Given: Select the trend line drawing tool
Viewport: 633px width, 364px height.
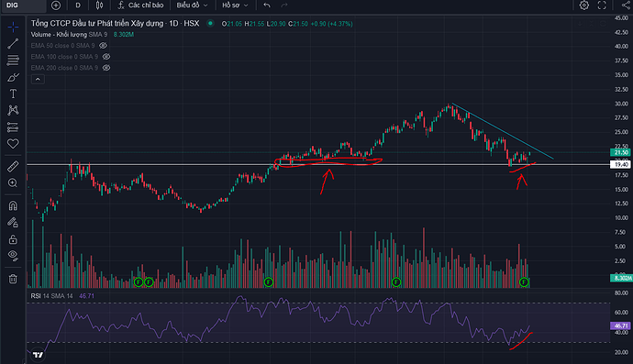Looking at the screenshot, I should [13, 44].
